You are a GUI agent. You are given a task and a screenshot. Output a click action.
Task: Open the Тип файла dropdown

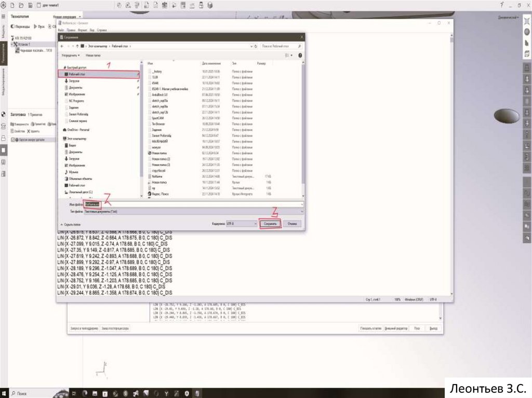193,212
